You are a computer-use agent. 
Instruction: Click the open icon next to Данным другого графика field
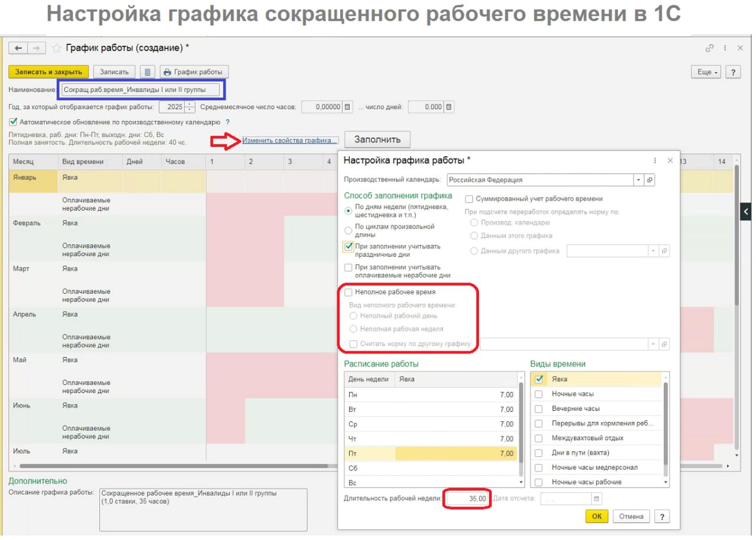664,251
